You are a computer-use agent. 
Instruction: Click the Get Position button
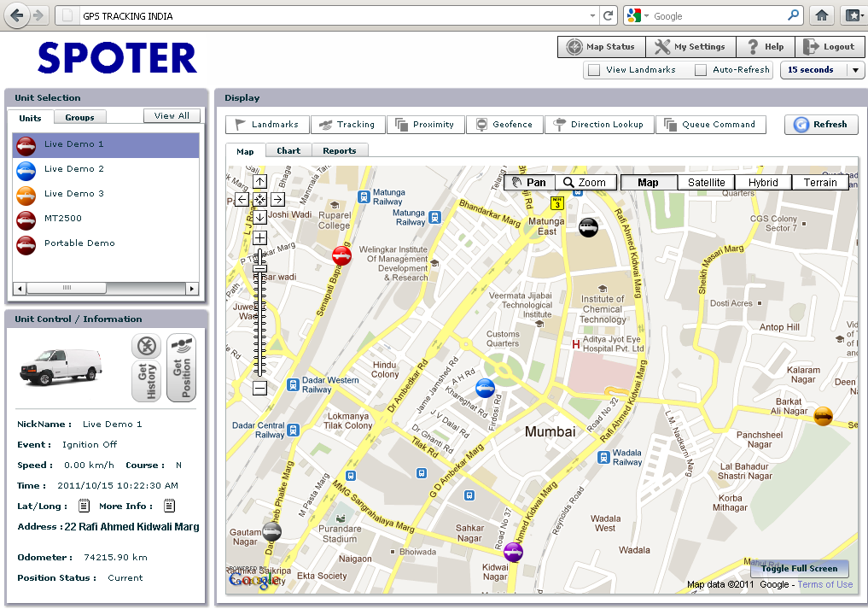181,368
